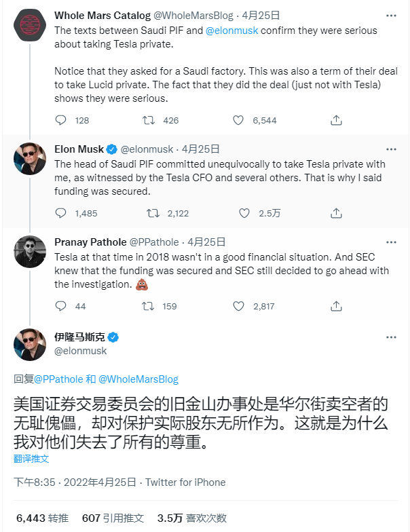Open Pranay Pathole's profile picture
This screenshot has height=532, width=410.
point(30,252)
